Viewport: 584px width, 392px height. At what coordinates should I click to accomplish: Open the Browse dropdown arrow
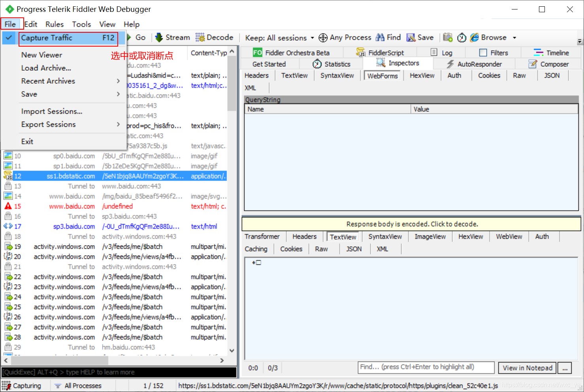tap(514, 38)
